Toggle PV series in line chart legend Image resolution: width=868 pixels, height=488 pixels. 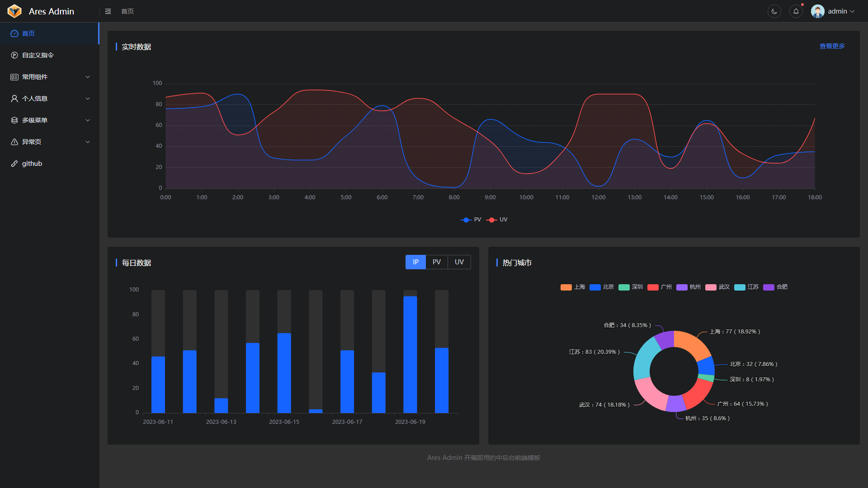471,220
